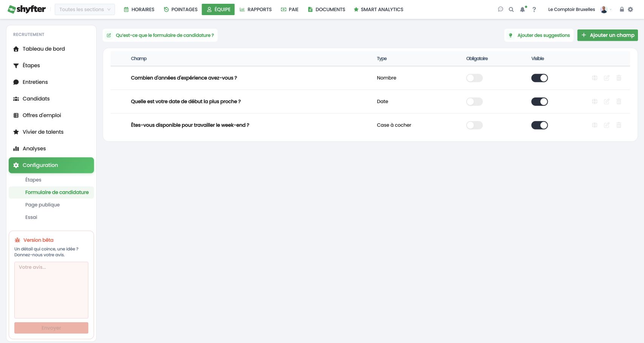Open the POINTAGES tab

180,9
